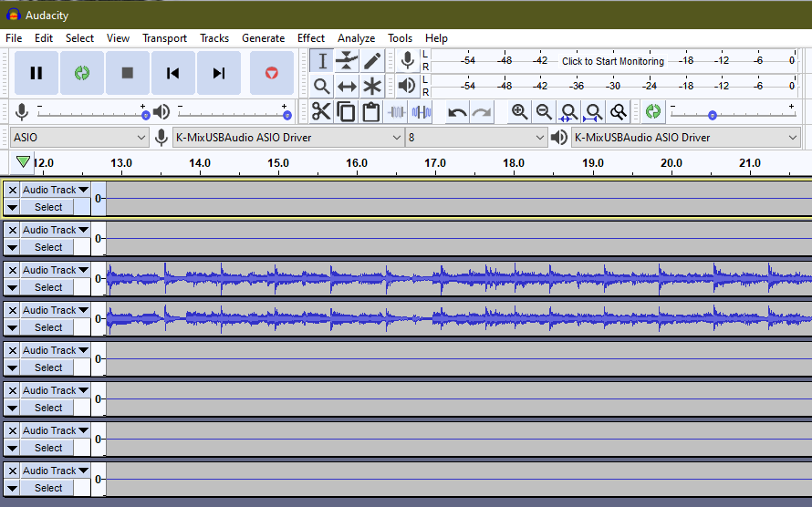812x507 pixels.
Task: Open the Effect menu
Action: [x=311, y=38]
